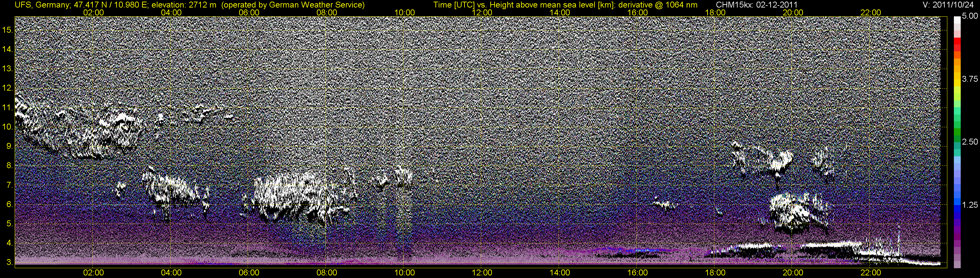Click the 14:00 label on bottom time axis
Screen dimensions: 980x278
point(560,273)
